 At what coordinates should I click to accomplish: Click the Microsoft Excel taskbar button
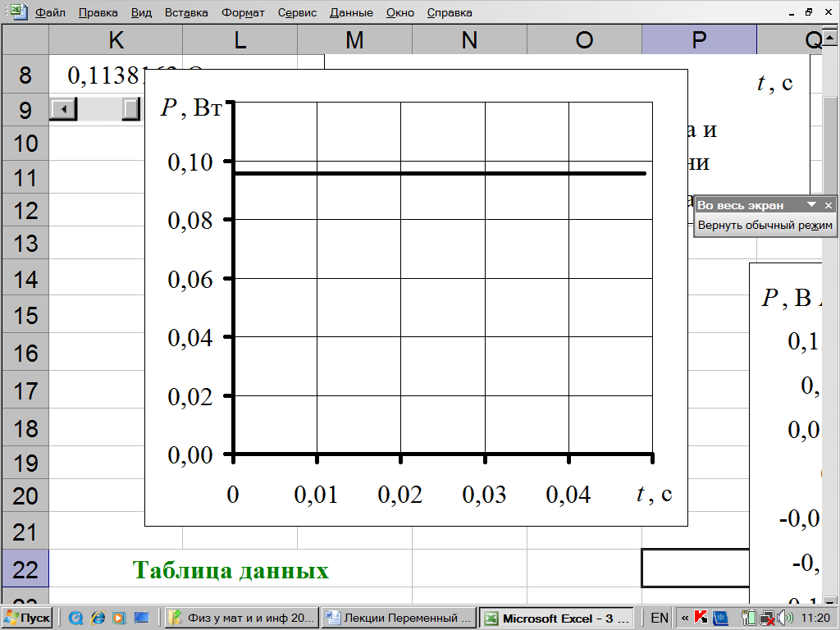[x=556, y=619]
